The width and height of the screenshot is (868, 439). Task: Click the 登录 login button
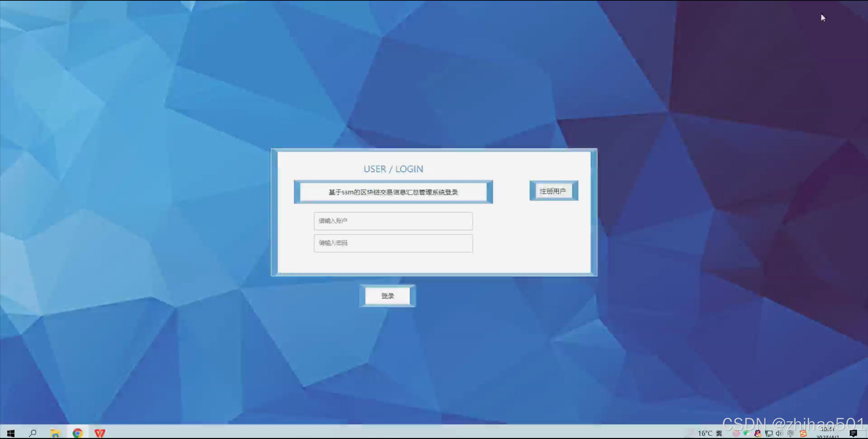pos(387,296)
